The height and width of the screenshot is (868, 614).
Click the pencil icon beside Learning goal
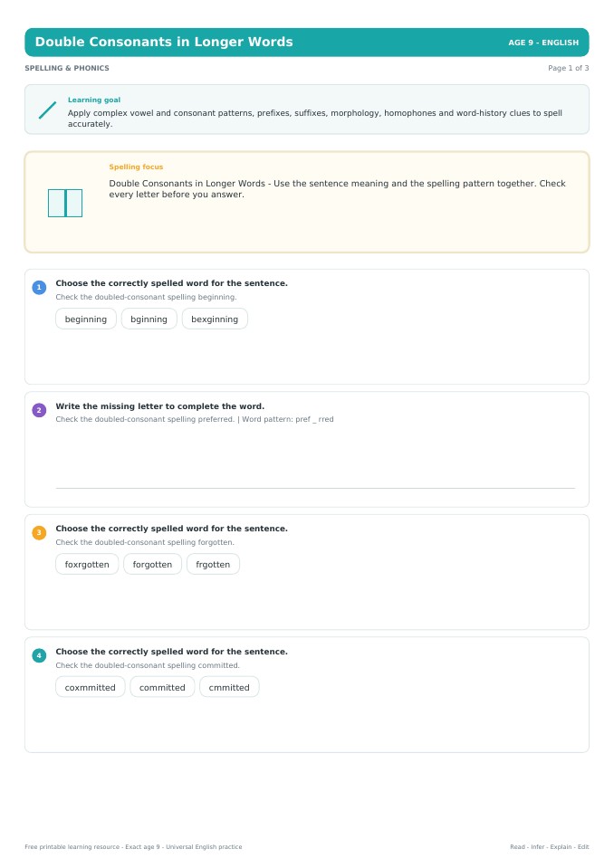point(48,110)
